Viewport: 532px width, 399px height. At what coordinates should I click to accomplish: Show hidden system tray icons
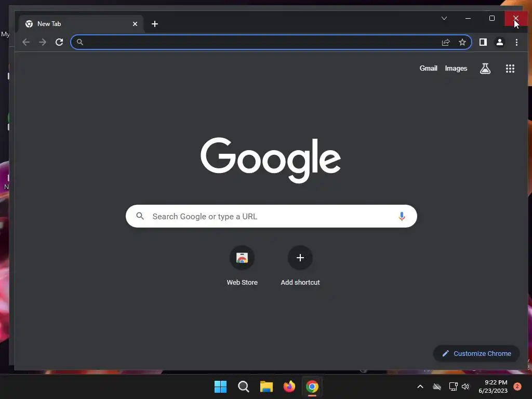click(x=420, y=387)
